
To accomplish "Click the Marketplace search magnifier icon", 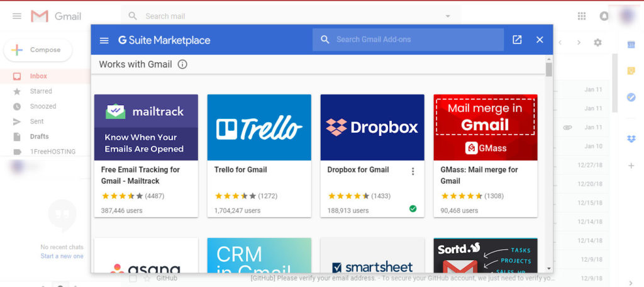I will 325,40.
